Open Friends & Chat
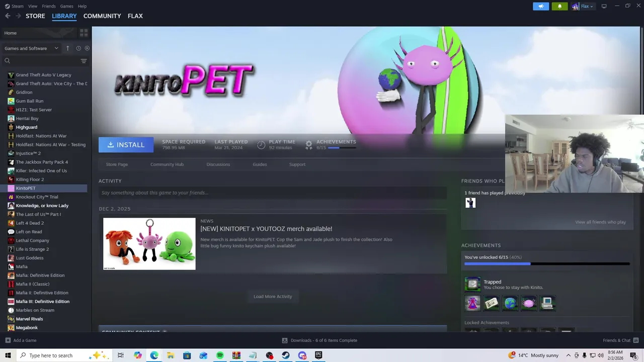 [x=620, y=340]
